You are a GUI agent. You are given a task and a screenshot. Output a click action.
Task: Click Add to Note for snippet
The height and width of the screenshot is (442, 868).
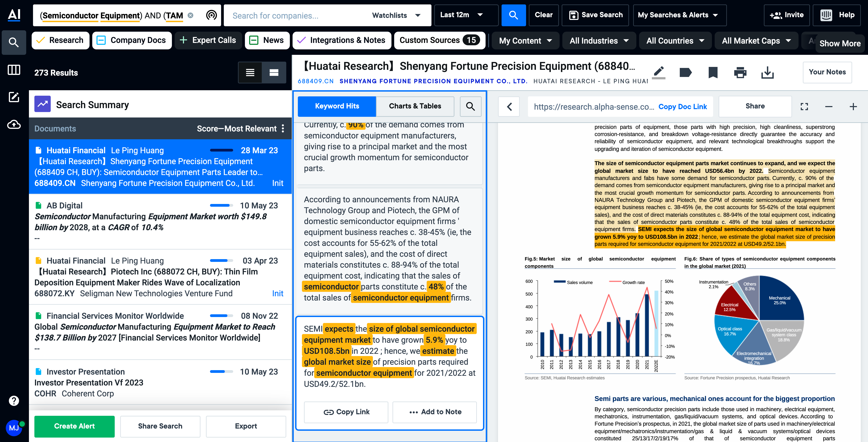pyautogui.click(x=435, y=412)
